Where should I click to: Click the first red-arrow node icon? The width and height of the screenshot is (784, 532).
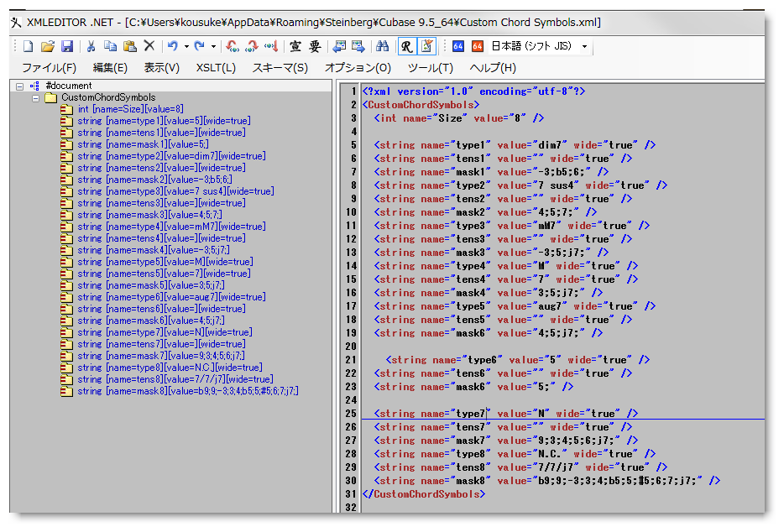(232, 46)
